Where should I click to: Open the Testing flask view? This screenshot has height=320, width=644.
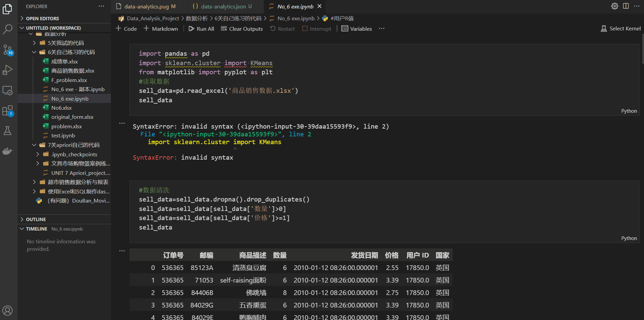[x=7, y=131]
